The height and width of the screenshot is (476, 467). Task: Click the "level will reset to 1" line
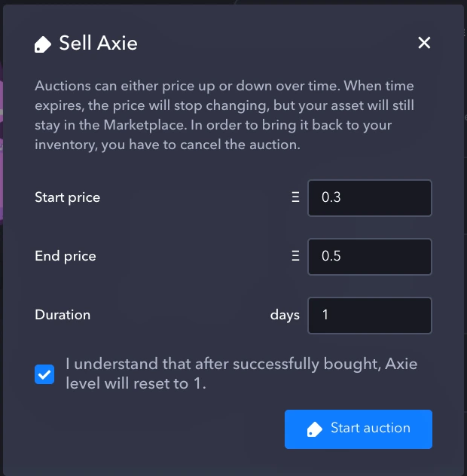(136, 383)
